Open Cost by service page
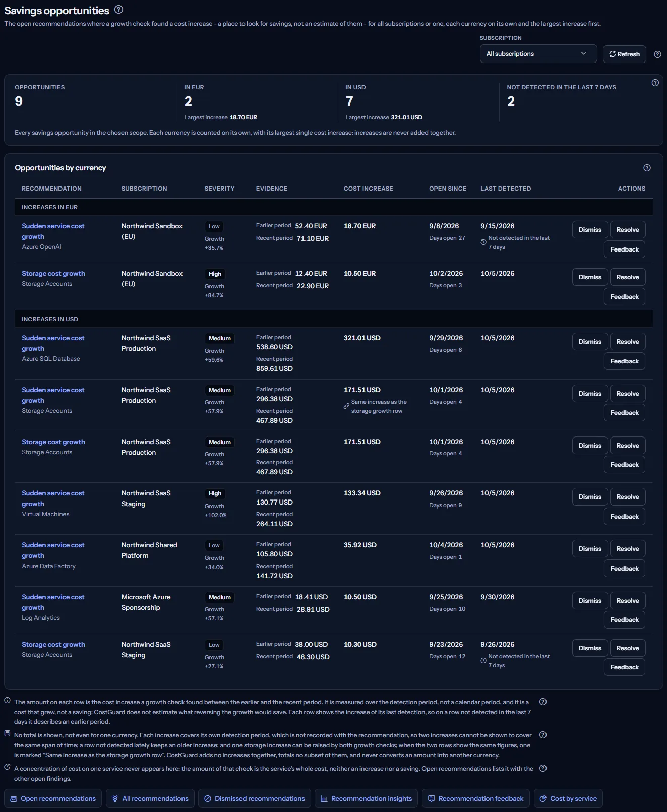 point(568,798)
